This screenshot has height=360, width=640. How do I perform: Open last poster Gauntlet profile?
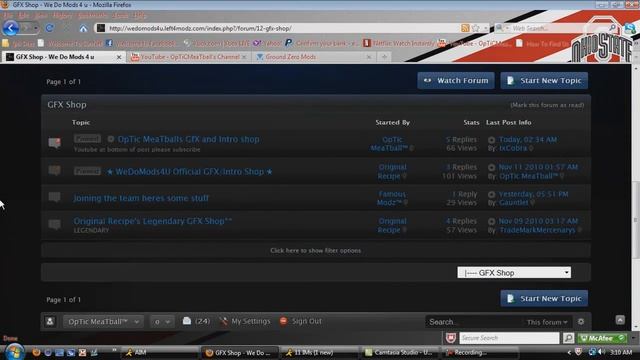[x=514, y=203]
